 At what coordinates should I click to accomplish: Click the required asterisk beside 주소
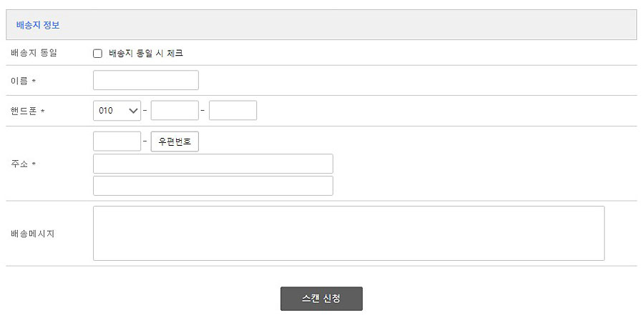click(34, 164)
